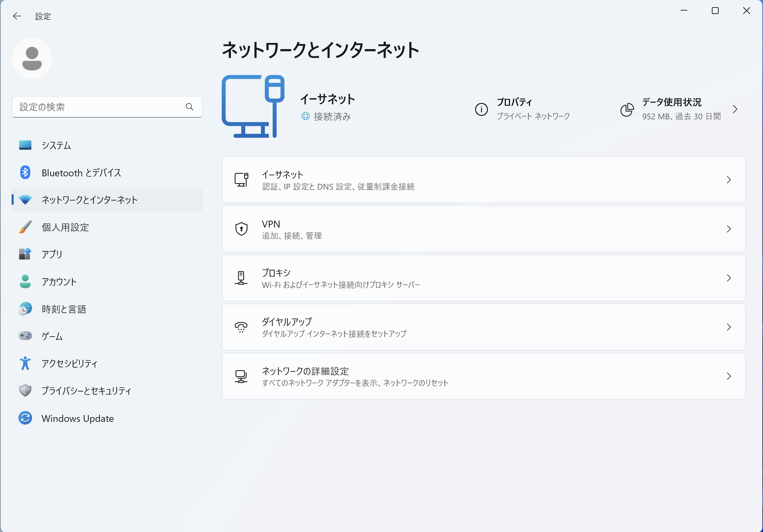
Task: Click the back arrow navigation button
Action: (17, 16)
